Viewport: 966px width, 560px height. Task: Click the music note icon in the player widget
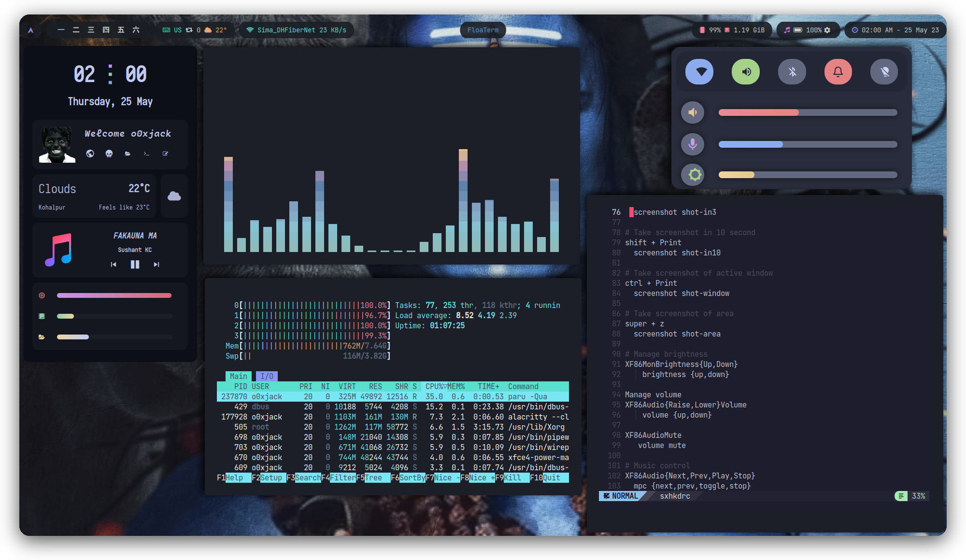coord(58,250)
